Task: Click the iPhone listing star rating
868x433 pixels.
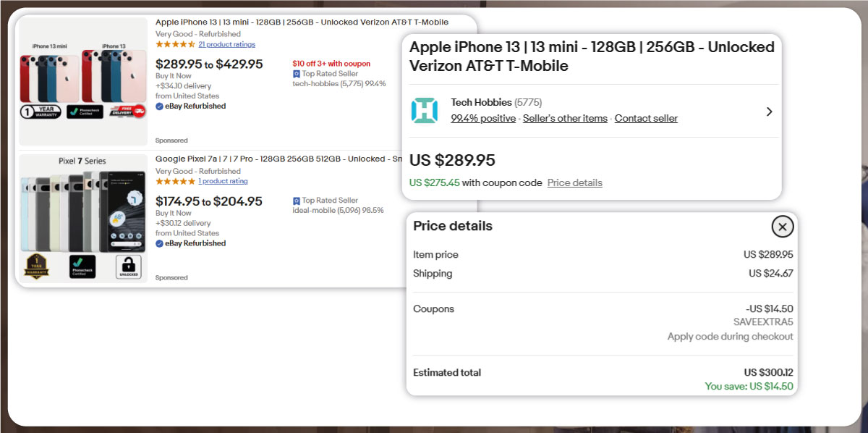Action: 175,44
